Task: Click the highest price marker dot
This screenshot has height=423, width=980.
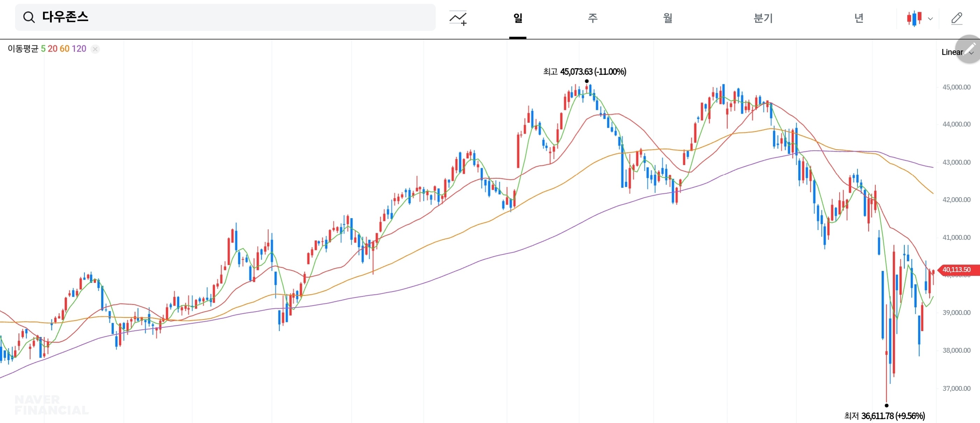Action: pos(587,81)
